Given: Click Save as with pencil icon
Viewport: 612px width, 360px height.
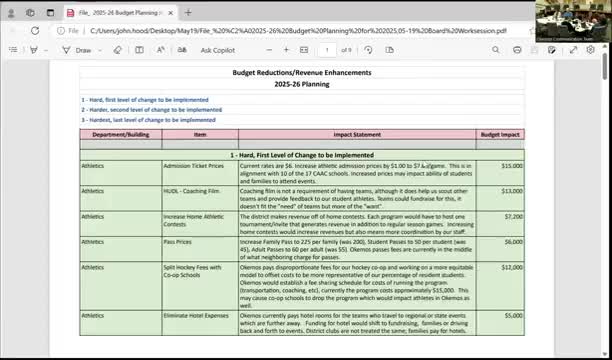Looking at the screenshot, I should (x=552, y=50).
